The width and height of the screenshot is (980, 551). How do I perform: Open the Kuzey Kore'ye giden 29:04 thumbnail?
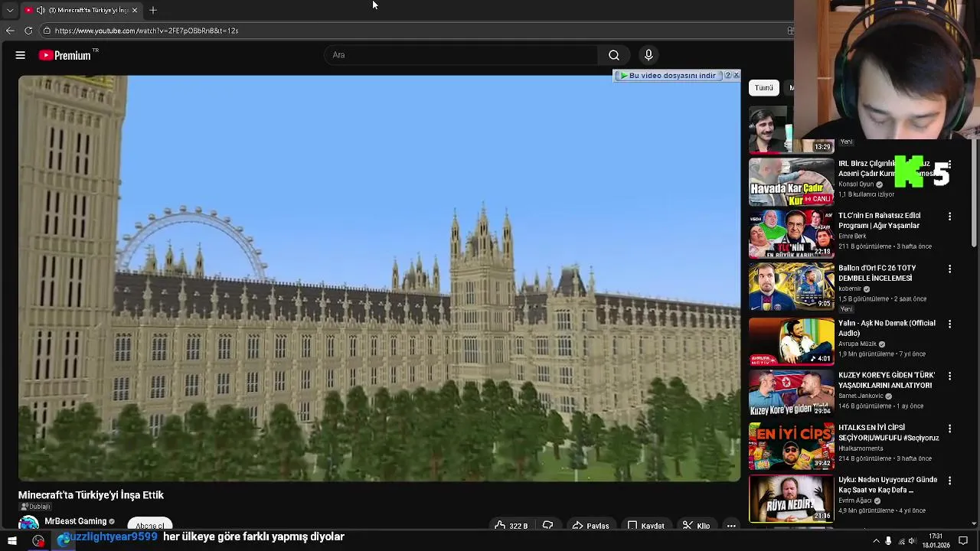coord(791,393)
